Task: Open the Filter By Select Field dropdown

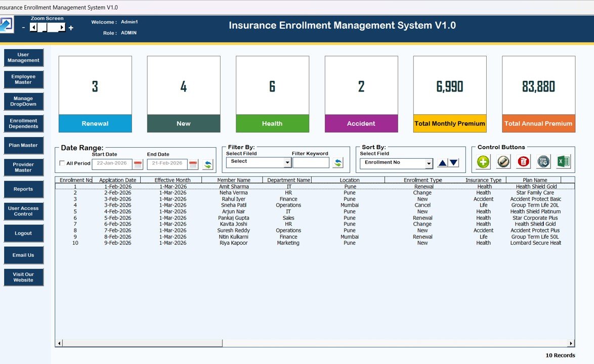Action: pos(287,163)
